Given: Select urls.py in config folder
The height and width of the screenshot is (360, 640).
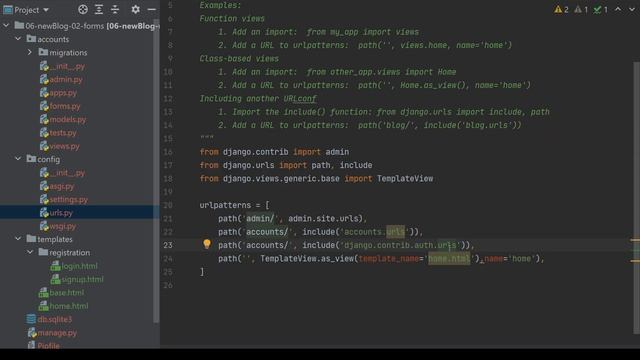Looking at the screenshot, I should click(x=61, y=213).
